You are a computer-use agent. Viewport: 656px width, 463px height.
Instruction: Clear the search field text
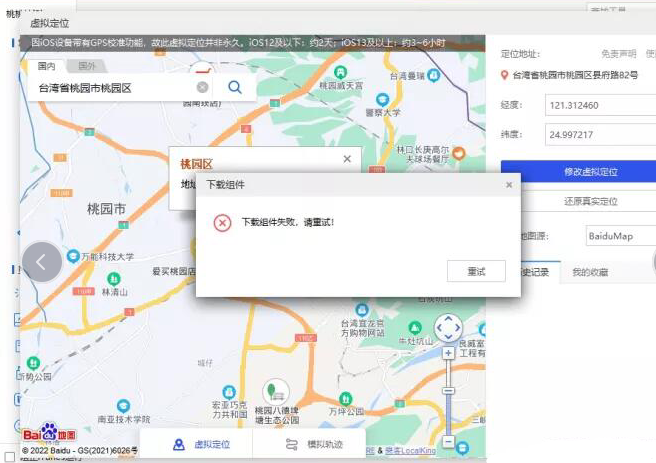click(x=202, y=87)
